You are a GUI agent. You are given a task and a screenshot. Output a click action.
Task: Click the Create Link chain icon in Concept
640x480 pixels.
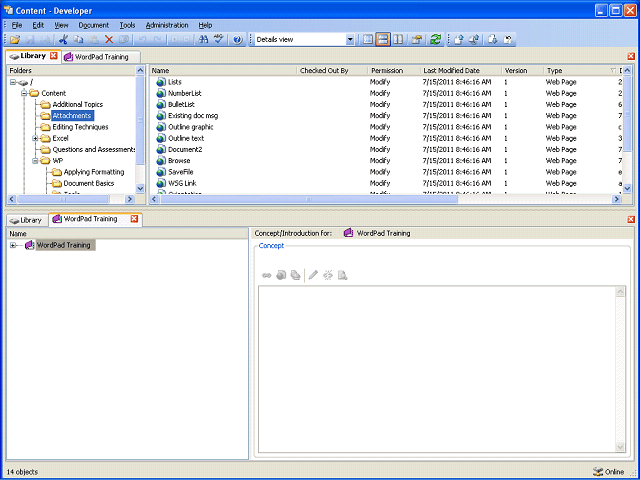[267, 276]
